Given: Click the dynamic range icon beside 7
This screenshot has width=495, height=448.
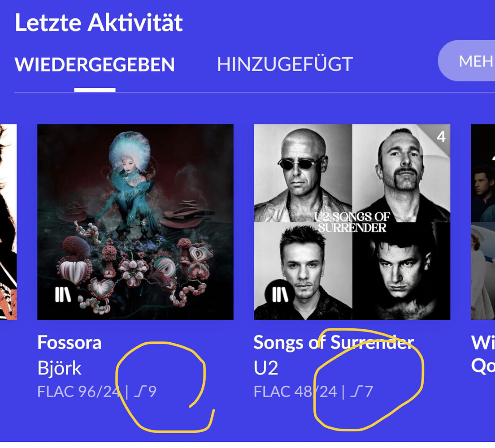Looking at the screenshot, I should [x=356, y=392].
